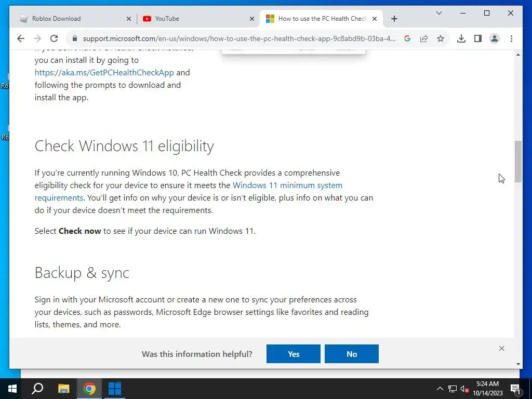This screenshot has height=399, width=532.
Task: Close the YouTube tab
Action: [x=252, y=19]
